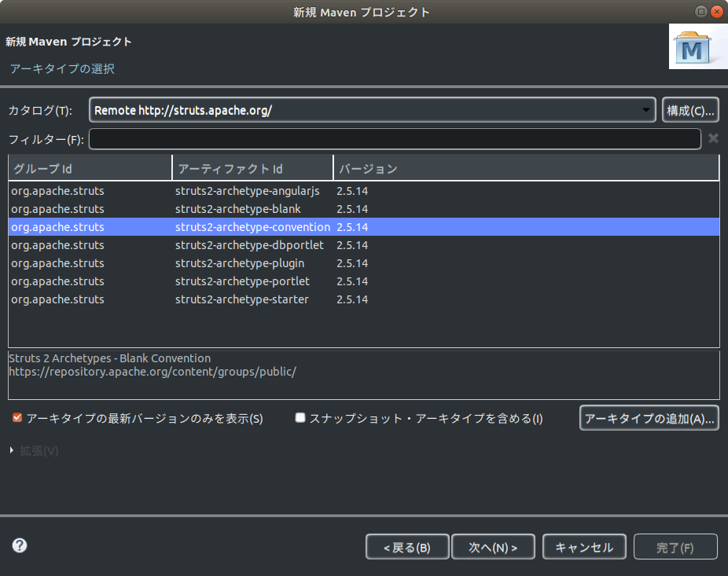Screen dimensions: 728x576
Task: Select the struts2-archetype-convention row
Action: [x=363, y=227]
